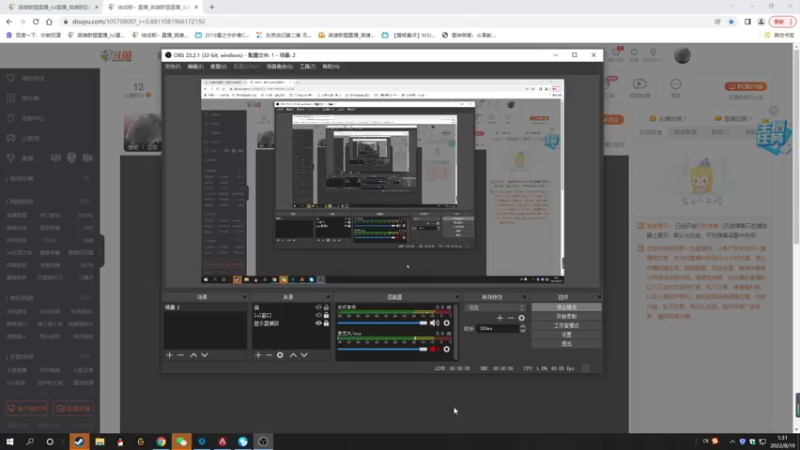Open the OBS 工具(T) menu
The image size is (800, 450).
[x=307, y=66]
